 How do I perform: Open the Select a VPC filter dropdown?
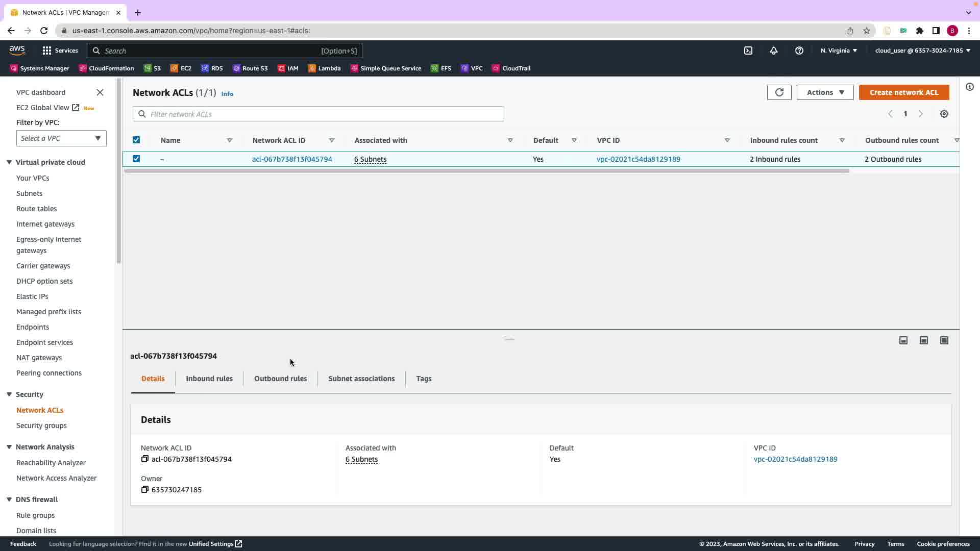tap(61, 138)
